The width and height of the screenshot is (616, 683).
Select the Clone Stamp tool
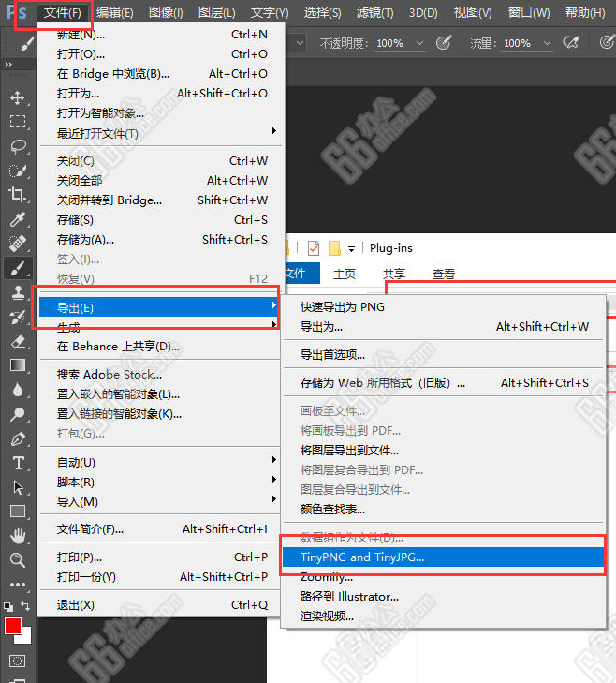point(18,292)
